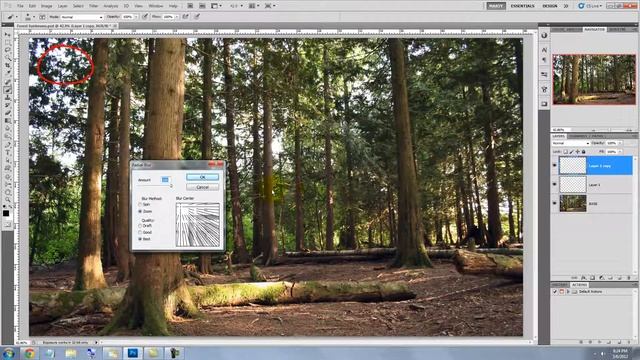Open the Image menu
Viewport: 640px width, 360px height.
(47, 6)
